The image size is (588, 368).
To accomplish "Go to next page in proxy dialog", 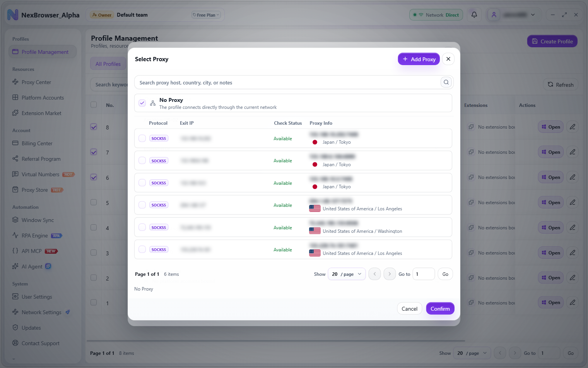I will point(390,274).
